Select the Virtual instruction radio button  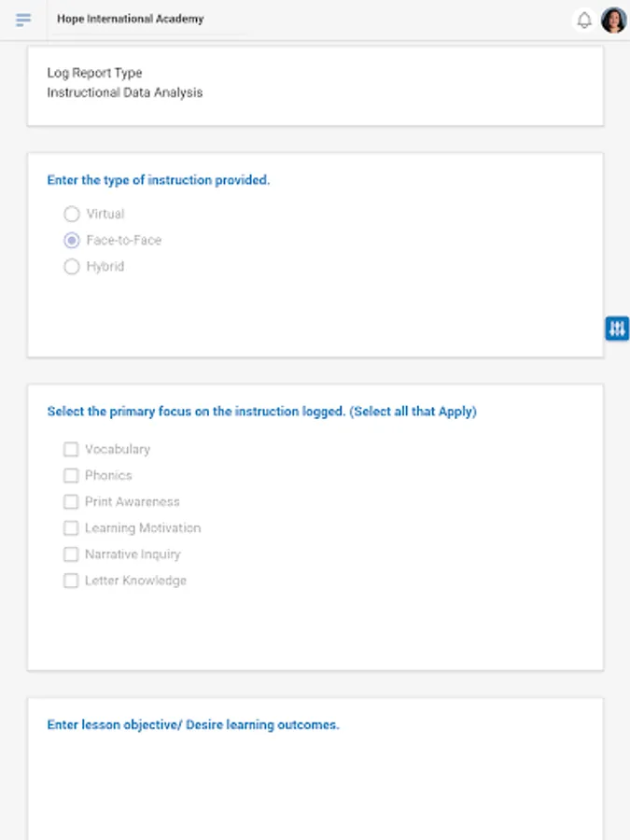click(72, 214)
